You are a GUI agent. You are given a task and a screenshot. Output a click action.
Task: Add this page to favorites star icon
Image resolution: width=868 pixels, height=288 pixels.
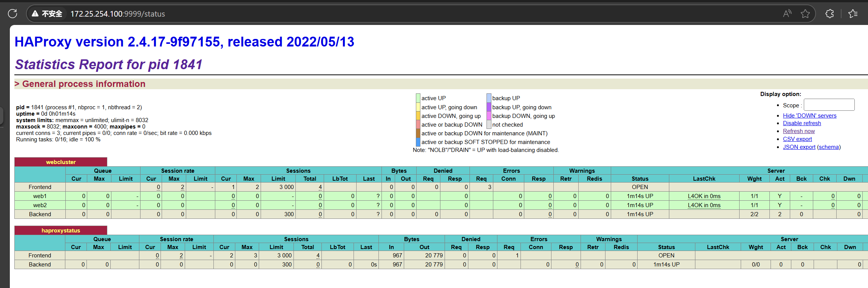tap(805, 14)
